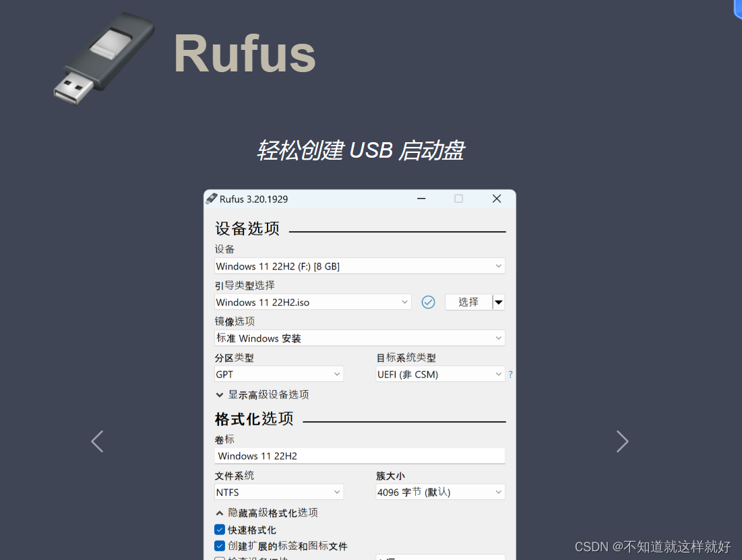Toggle the 创建扩展的标签和图标文件 checkbox

tap(220, 546)
